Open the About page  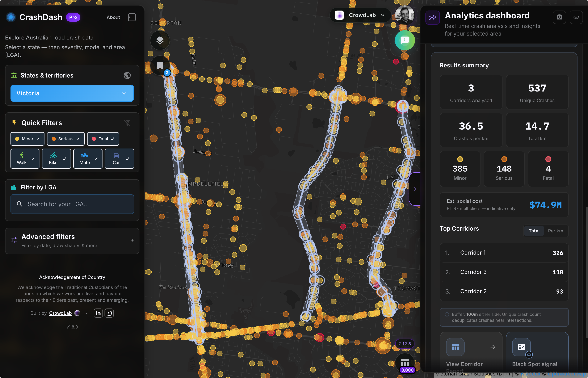point(113,17)
